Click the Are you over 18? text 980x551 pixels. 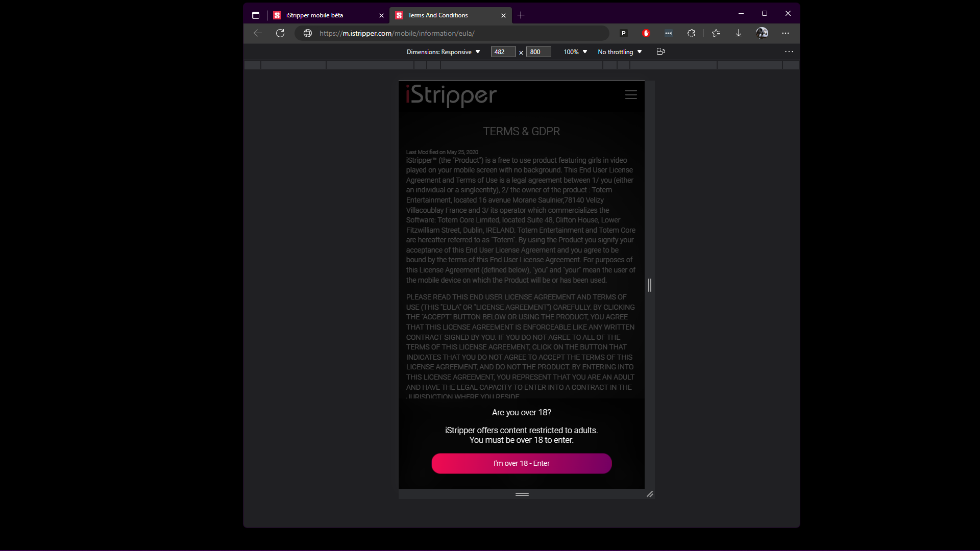tap(522, 412)
